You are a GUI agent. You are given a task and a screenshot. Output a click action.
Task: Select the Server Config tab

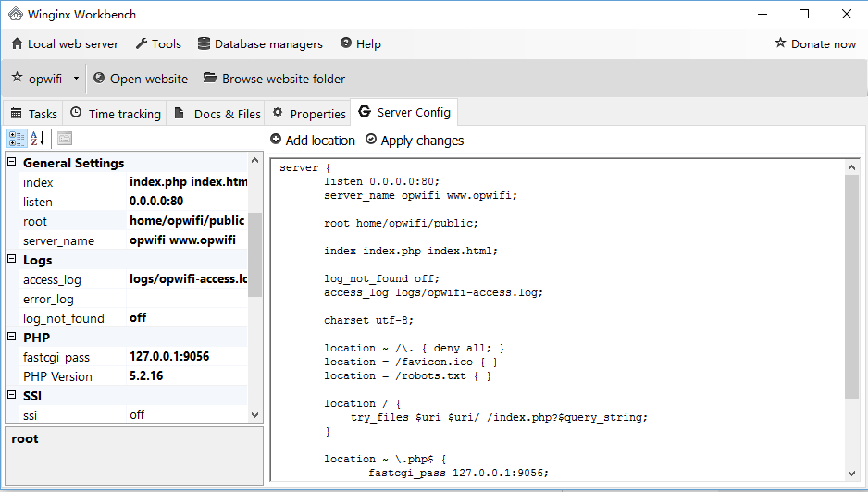coord(404,112)
